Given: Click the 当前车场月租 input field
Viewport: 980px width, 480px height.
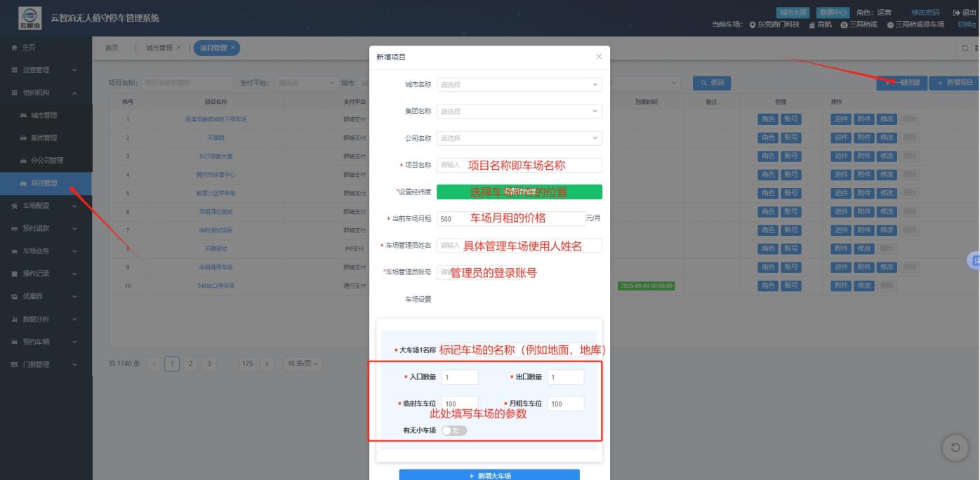Looking at the screenshot, I should [511, 219].
